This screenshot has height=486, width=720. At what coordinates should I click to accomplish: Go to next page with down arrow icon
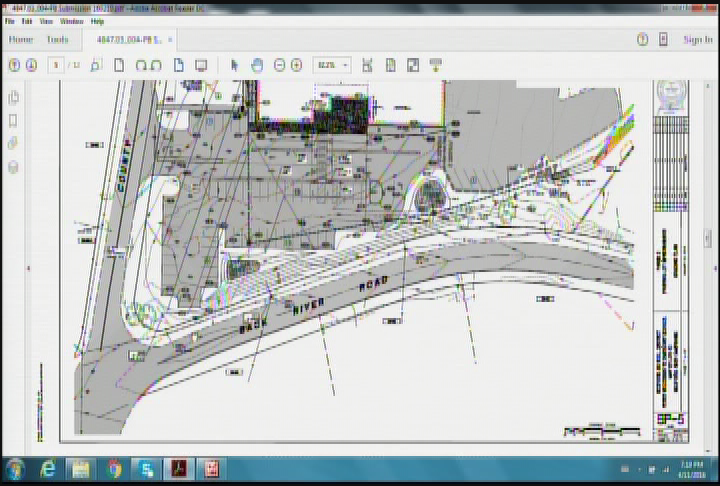pos(31,65)
